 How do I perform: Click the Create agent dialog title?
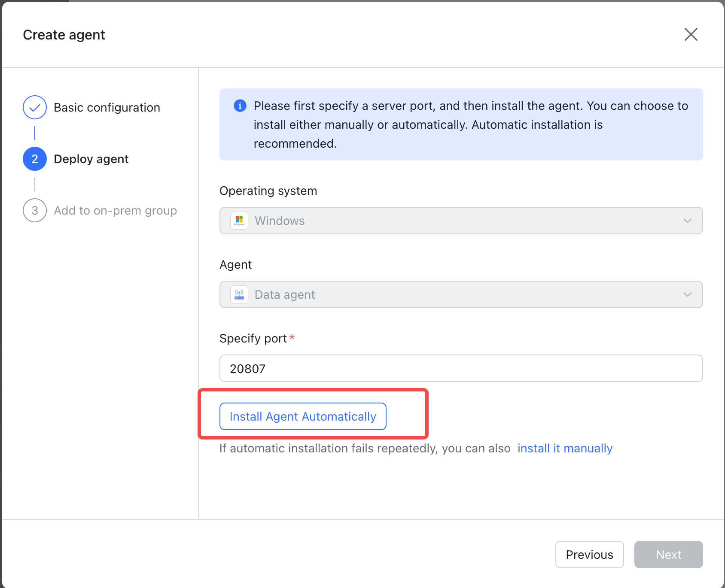pyautogui.click(x=64, y=34)
